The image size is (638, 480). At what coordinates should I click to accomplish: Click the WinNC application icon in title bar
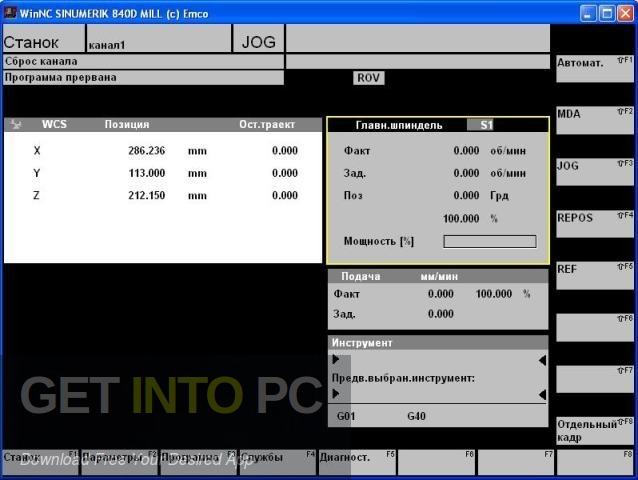tap(10, 13)
